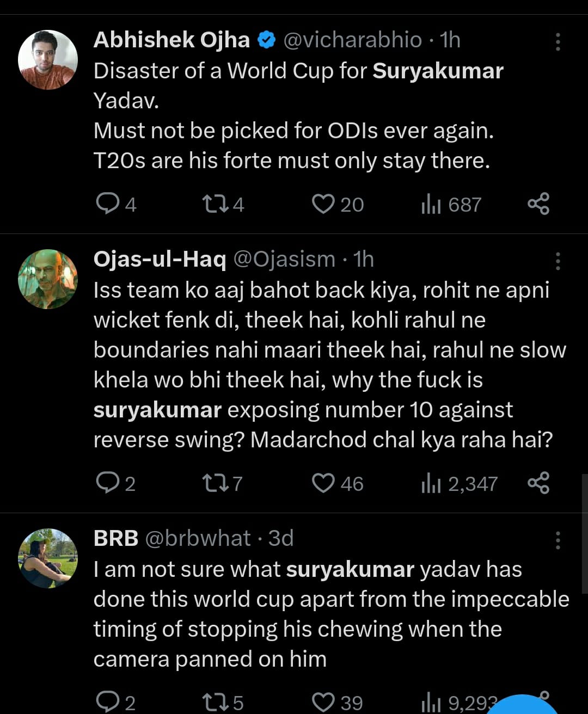View BRB's profile picture
588x714 pixels.
click(48, 558)
